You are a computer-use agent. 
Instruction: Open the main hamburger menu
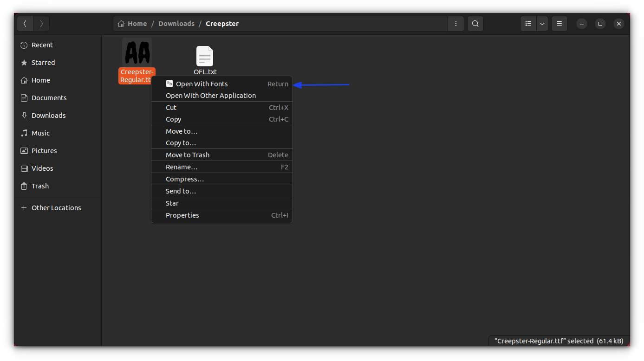pos(559,23)
